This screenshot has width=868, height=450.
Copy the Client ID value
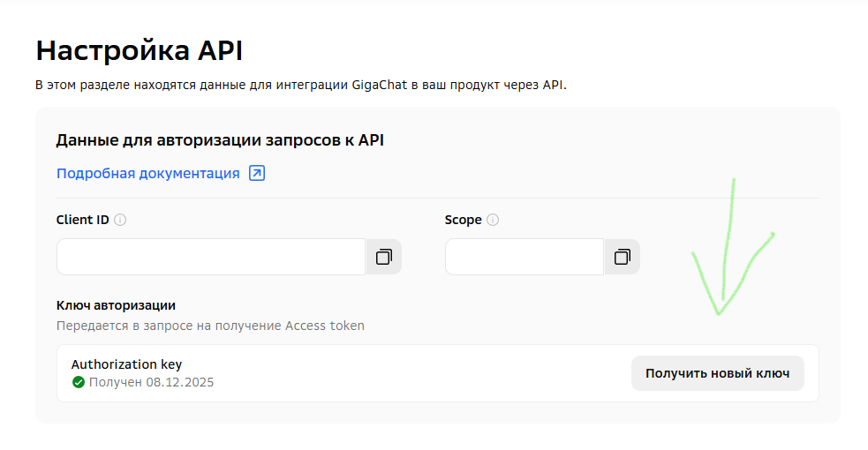click(383, 257)
